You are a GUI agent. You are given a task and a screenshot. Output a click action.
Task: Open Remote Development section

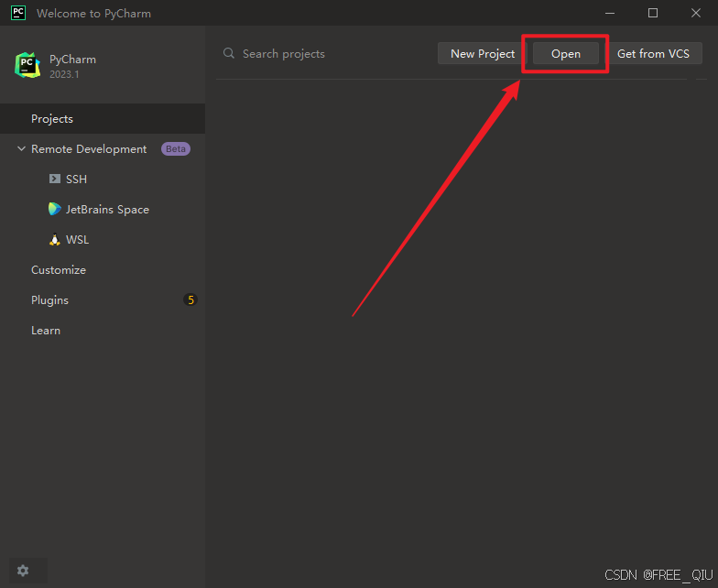pos(89,148)
